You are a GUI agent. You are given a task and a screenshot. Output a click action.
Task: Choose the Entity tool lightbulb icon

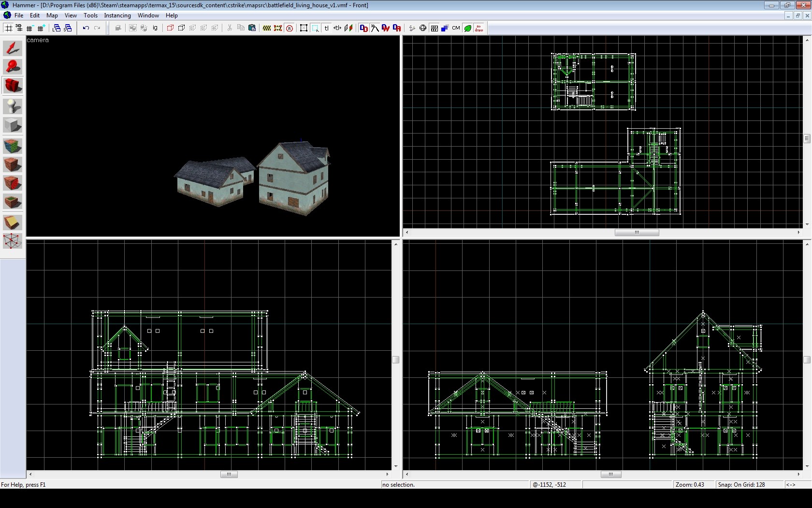coord(13,106)
